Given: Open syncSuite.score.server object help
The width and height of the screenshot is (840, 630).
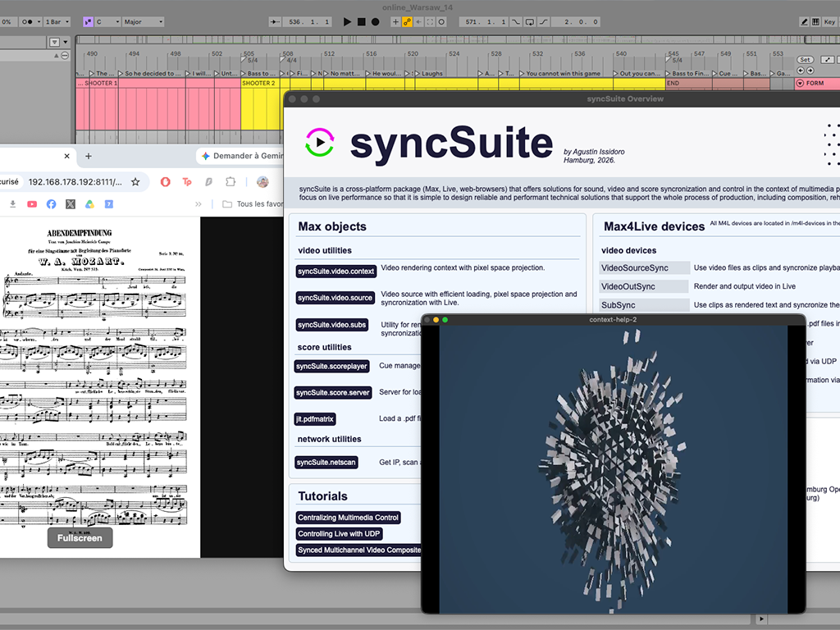Looking at the screenshot, I should (333, 393).
